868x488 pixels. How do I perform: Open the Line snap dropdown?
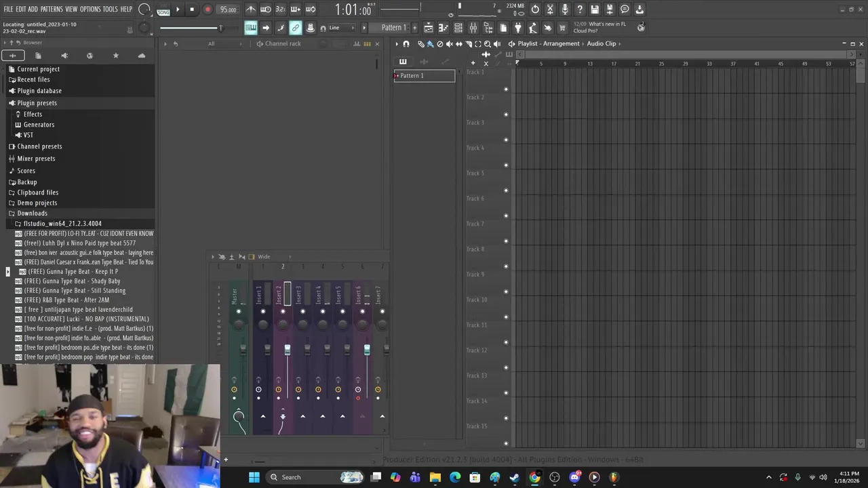click(342, 28)
